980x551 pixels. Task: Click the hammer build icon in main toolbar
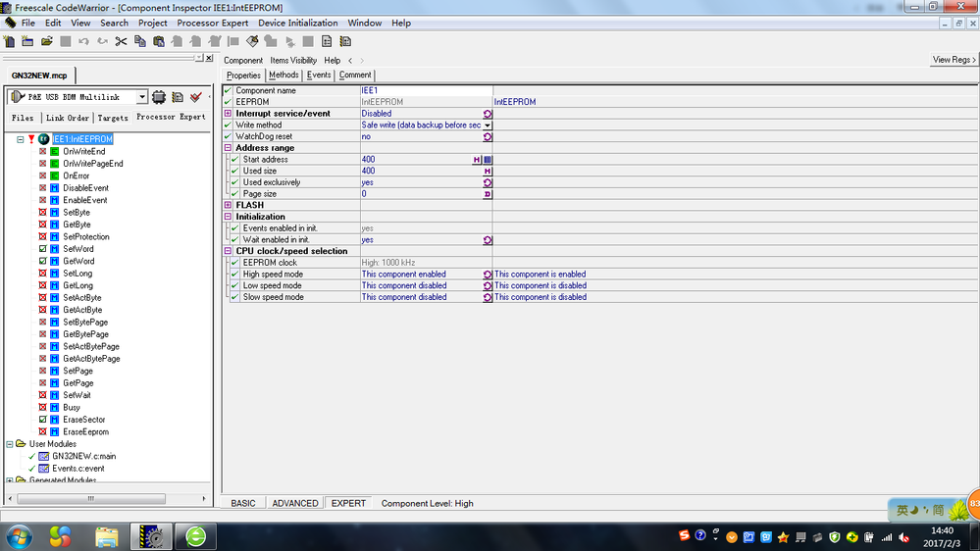point(252,42)
